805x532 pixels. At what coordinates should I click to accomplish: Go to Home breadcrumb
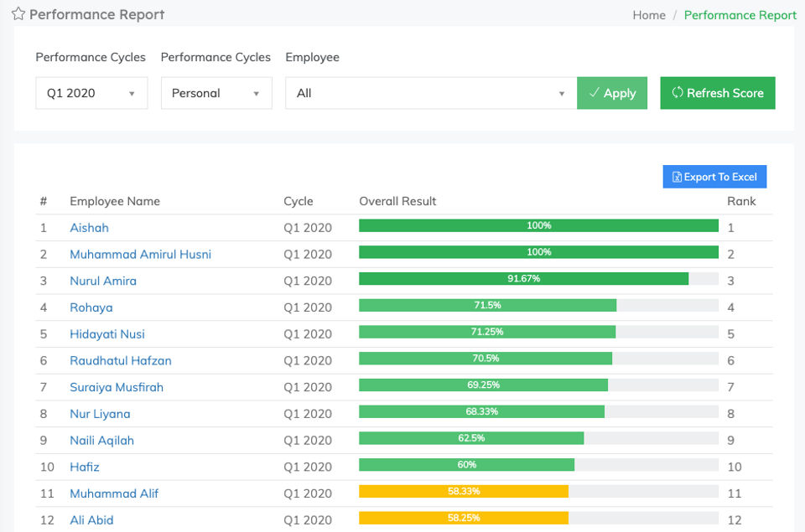[x=649, y=15]
